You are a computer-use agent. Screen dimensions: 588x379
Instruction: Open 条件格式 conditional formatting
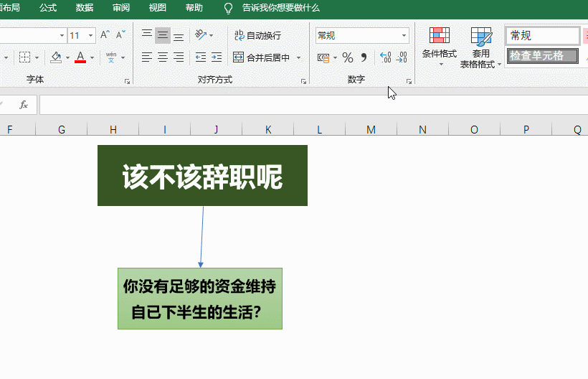tap(440, 47)
